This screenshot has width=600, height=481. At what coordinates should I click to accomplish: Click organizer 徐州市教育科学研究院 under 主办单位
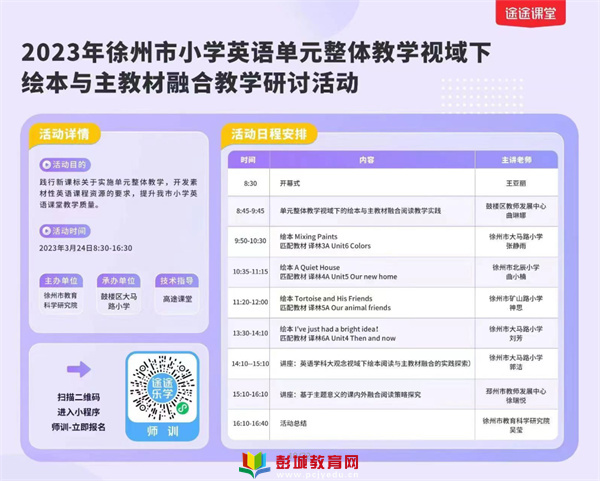click(60, 300)
